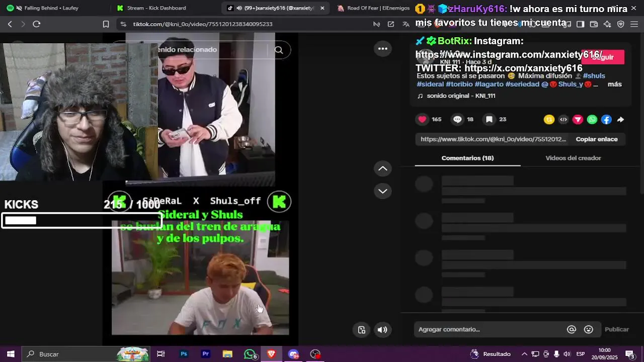Open the Windows Start menu
Viewport: 644px width, 362px height.
tap(11, 354)
